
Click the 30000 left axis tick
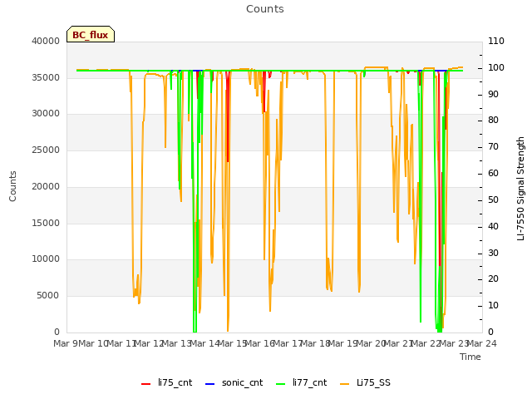[x=46, y=114]
